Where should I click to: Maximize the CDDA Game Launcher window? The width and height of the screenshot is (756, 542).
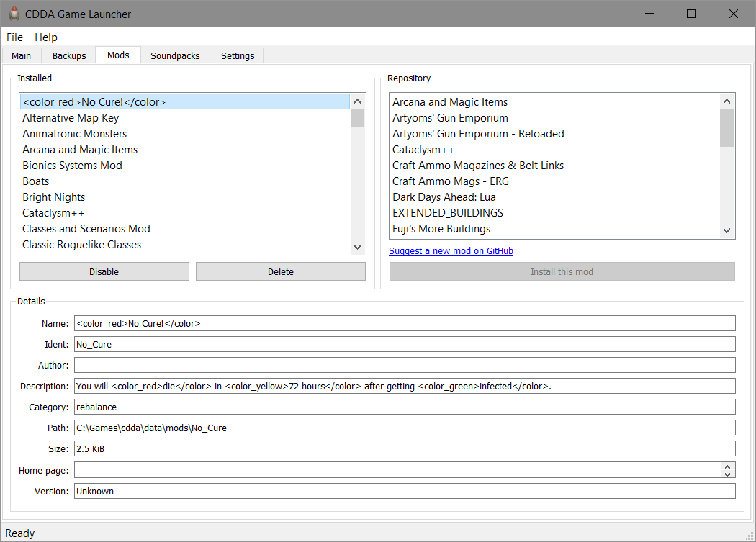[691, 14]
